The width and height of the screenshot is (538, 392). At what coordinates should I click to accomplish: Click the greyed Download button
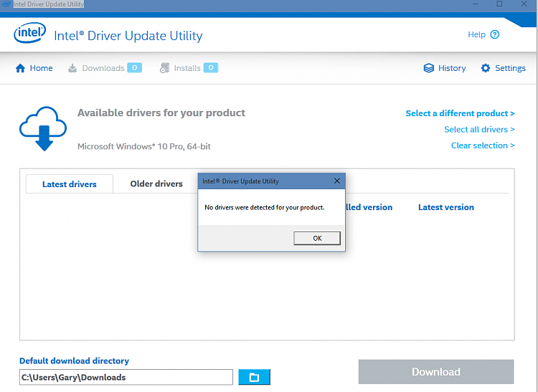coord(436,372)
